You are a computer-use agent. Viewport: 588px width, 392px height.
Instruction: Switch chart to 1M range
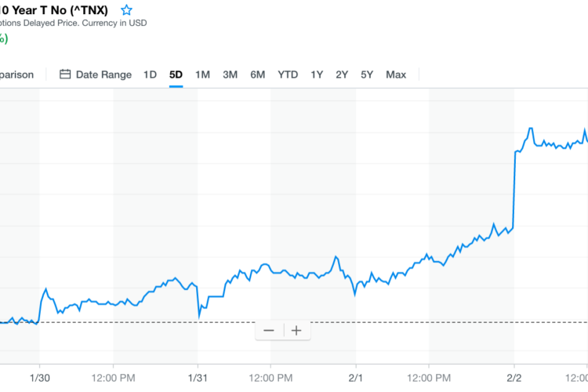click(202, 74)
